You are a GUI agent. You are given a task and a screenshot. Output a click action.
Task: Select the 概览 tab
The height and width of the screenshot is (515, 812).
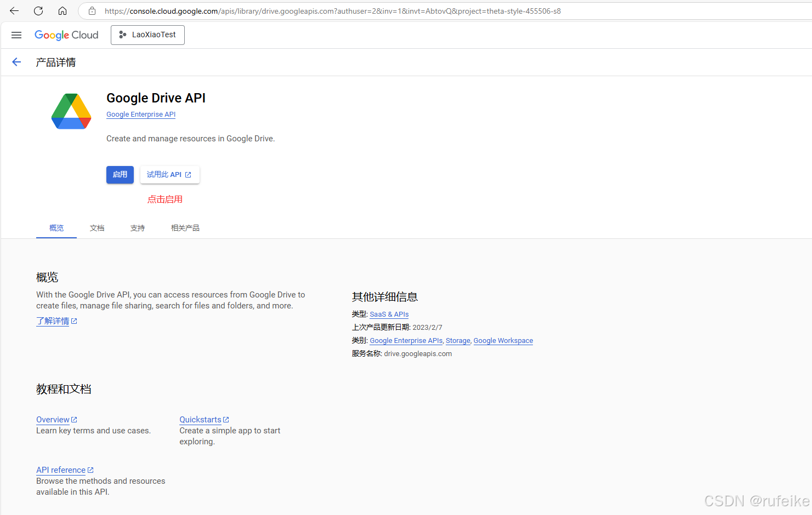56,228
